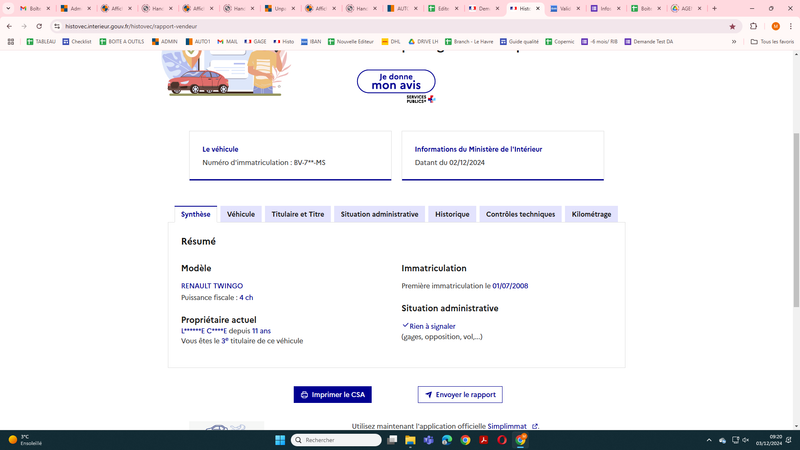
Task: Open the MAIL bookmark
Action: (x=228, y=42)
